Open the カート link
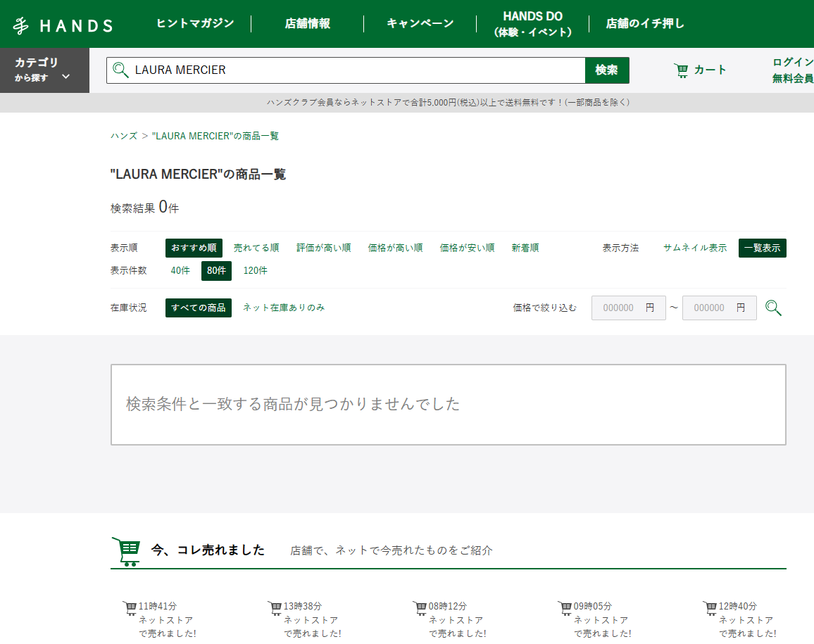This screenshot has width=814, height=644. tap(700, 70)
